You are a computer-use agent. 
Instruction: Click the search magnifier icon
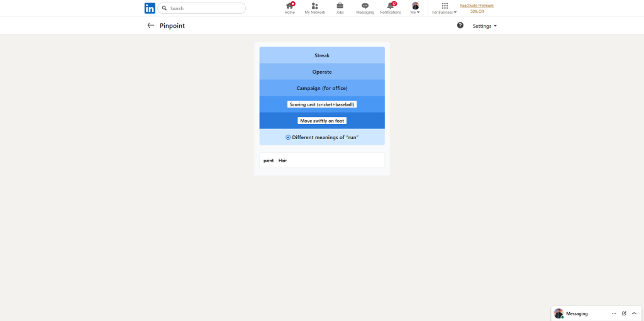(x=164, y=8)
